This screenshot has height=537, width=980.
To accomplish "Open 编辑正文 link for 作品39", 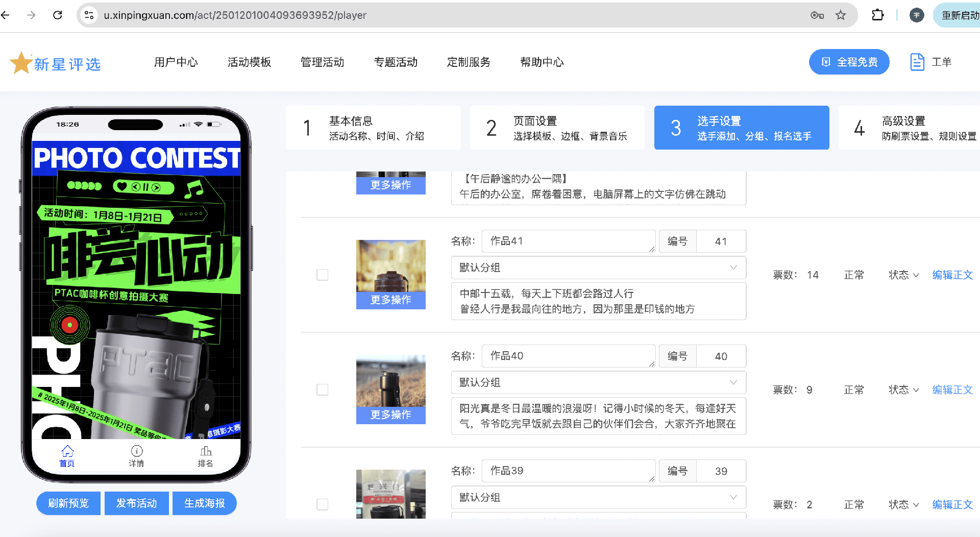I will 952,504.
